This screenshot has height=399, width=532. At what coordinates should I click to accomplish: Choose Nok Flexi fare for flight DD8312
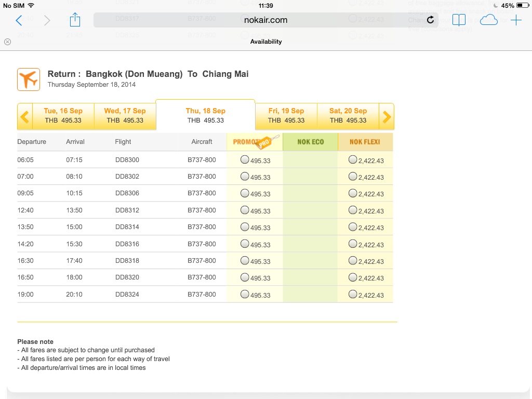[353, 210]
